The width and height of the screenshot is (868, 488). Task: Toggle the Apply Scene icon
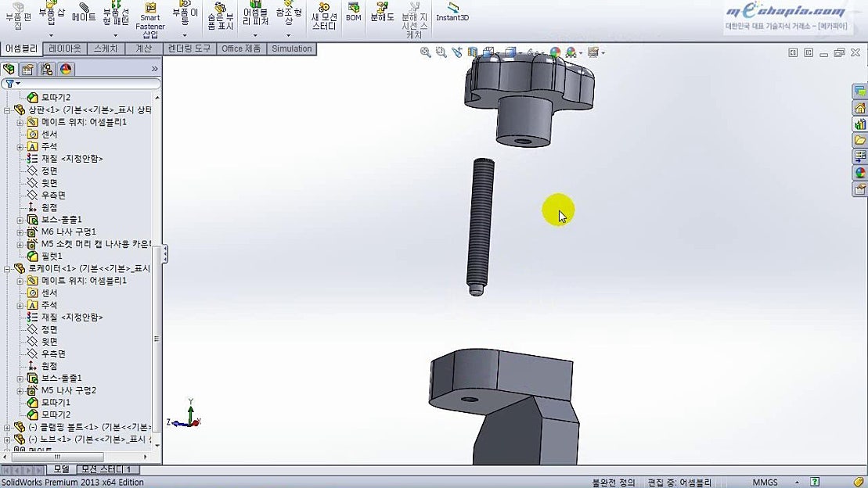[570, 52]
